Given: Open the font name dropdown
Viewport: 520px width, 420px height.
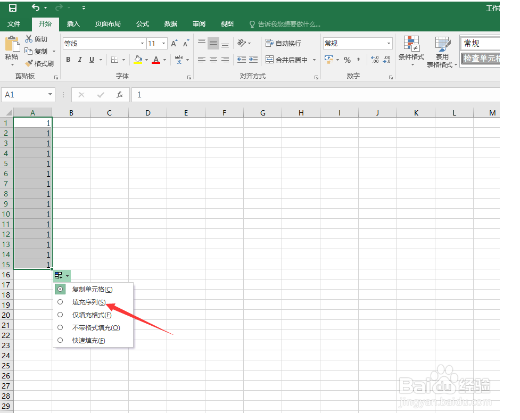Looking at the screenshot, I should (x=142, y=44).
